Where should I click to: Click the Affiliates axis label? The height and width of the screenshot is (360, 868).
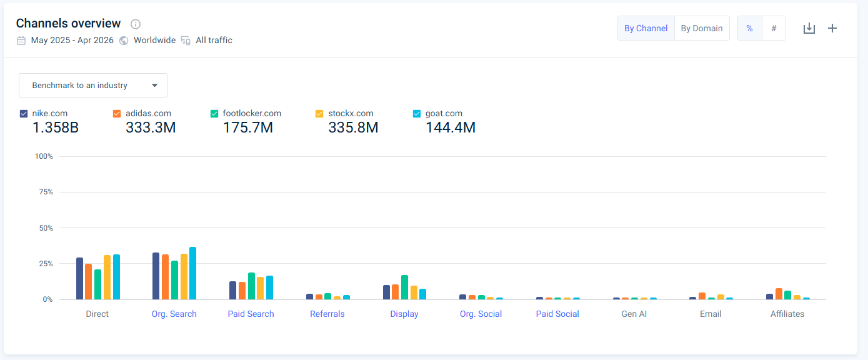coord(787,314)
